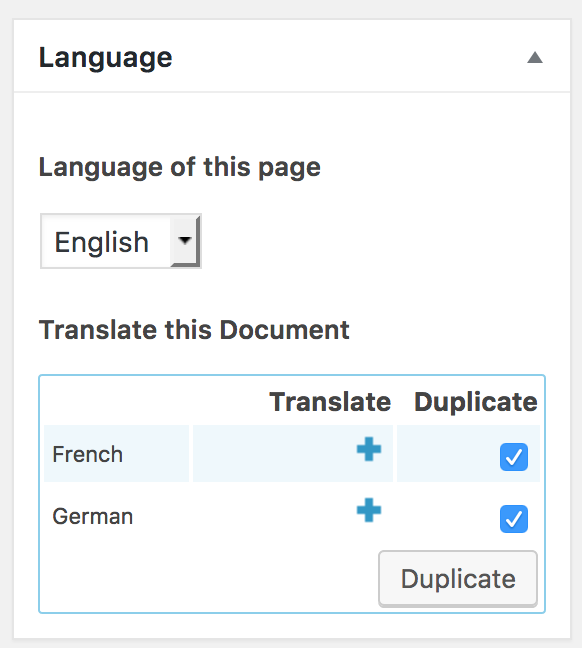The image size is (582, 648).
Task: Click the Language panel title
Action: click(x=105, y=57)
